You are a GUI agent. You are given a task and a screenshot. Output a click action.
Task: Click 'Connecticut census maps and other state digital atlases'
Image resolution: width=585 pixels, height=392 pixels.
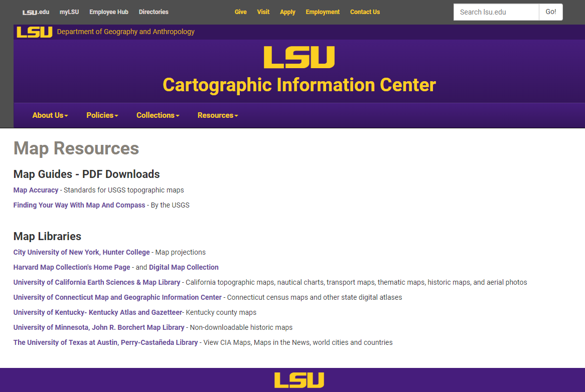point(315,297)
